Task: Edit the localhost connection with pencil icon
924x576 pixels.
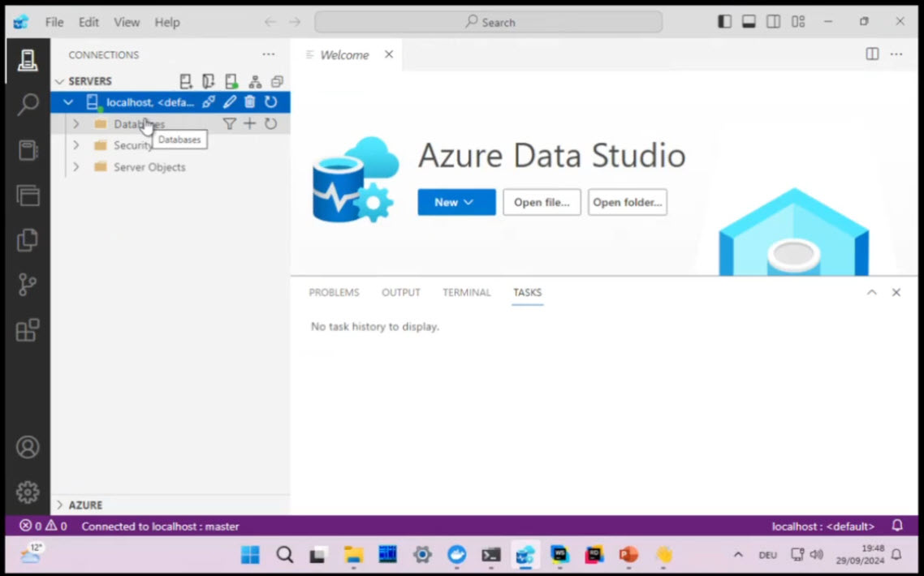Action: [x=229, y=102]
